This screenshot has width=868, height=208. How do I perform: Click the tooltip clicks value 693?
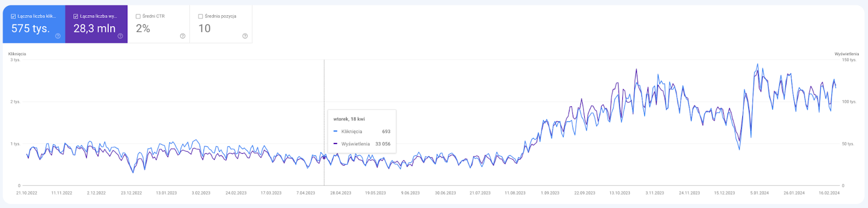[x=386, y=132]
